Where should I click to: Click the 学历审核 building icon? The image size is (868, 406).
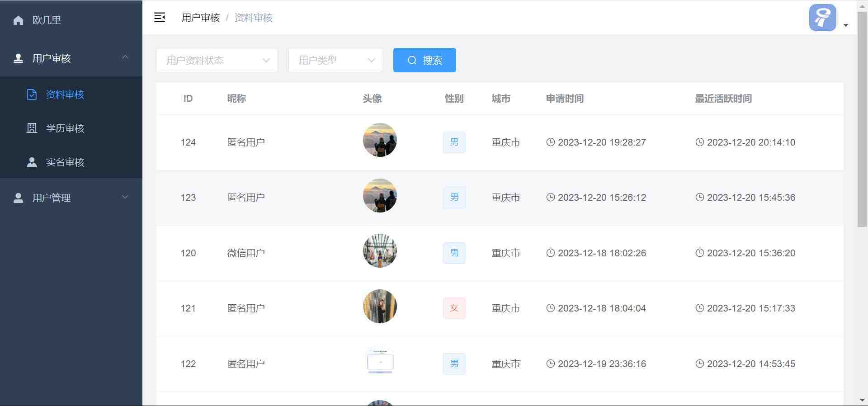(32, 128)
